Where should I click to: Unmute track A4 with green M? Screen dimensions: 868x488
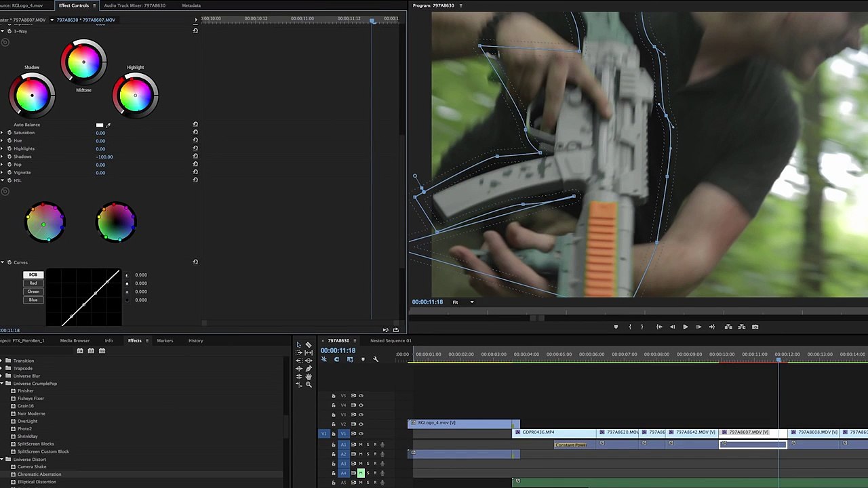361,472
